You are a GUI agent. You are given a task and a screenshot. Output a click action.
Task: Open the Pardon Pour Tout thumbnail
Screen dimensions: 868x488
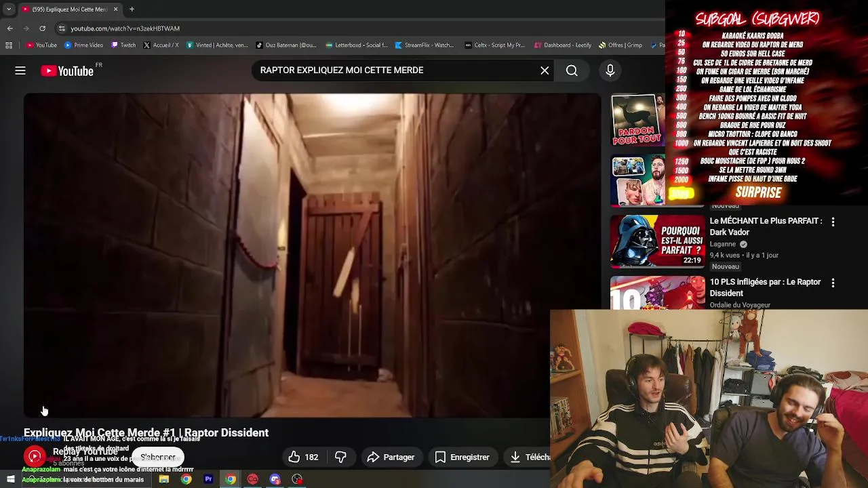[x=638, y=120]
